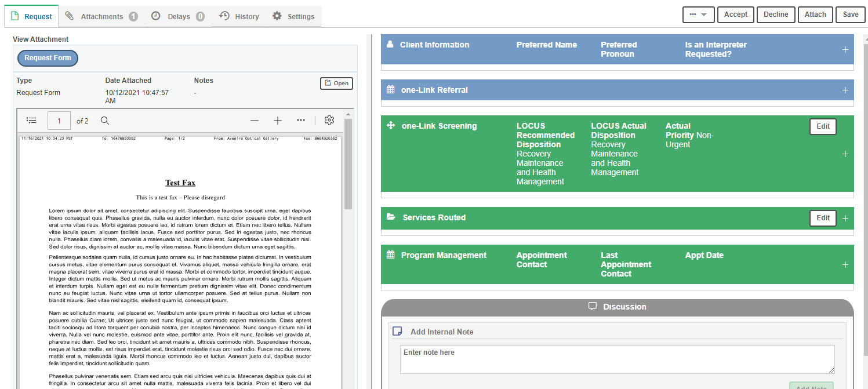This screenshot has width=868, height=389.
Task: Expand the Program Management section
Action: pyautogui.click(x=845, y=264)
